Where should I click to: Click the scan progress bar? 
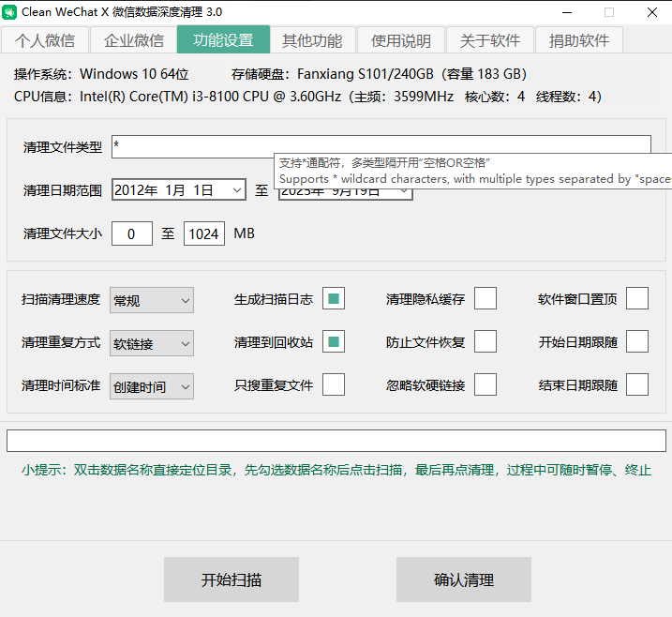coord(336,441)
